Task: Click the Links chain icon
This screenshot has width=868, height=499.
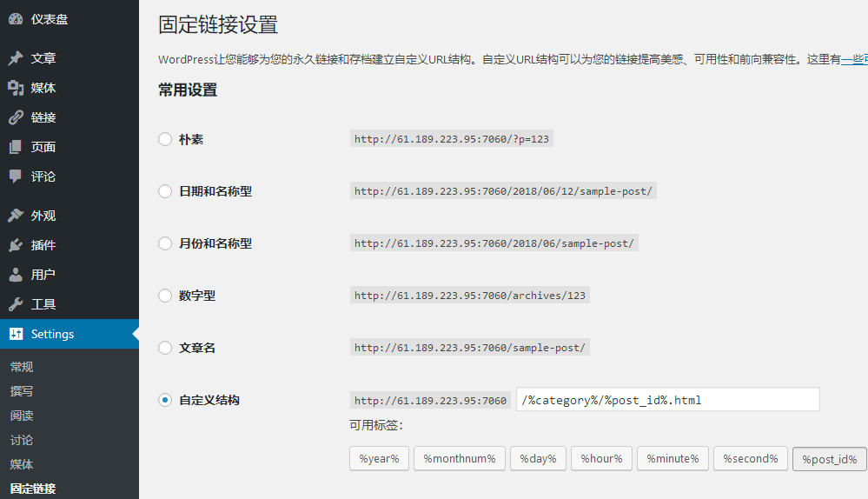Action: tap(16, 117)
